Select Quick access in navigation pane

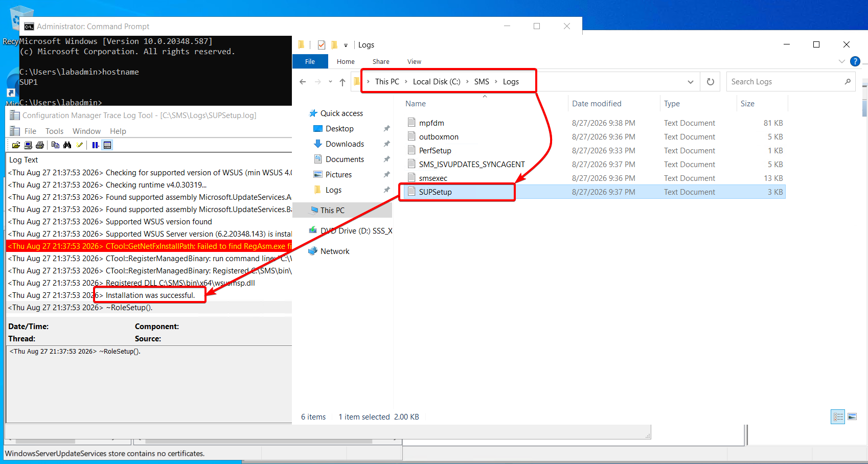(341, 113)
